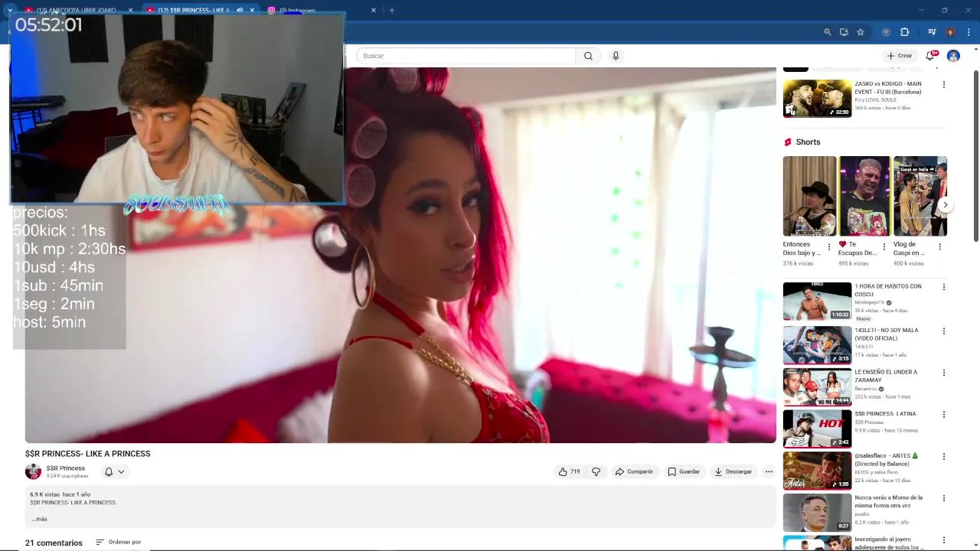Open 'LE ENSEÑO EL UNDER A ZARAMAY' title
Screen dimensions: 980x551
[x=885, y=376]
